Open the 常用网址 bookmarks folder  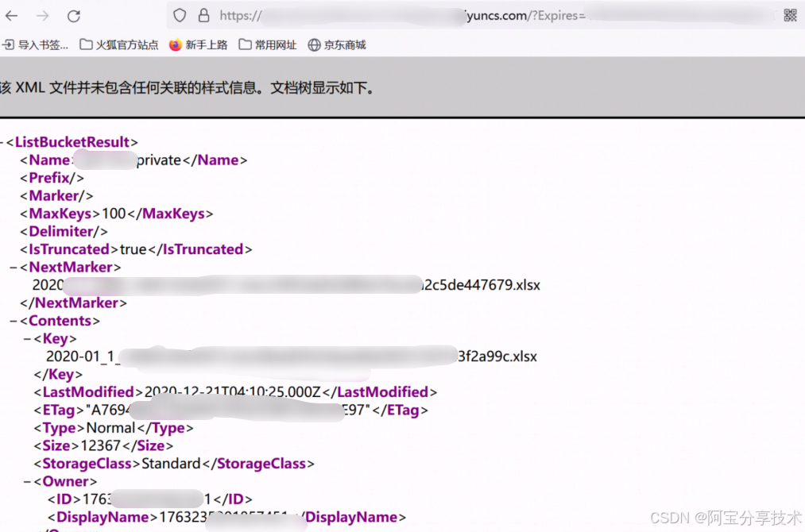coord(268,45)
